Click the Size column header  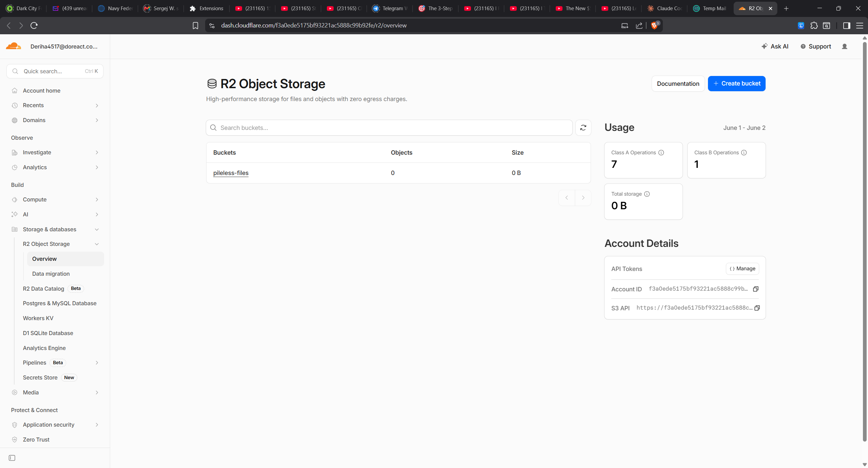point(517,153)
